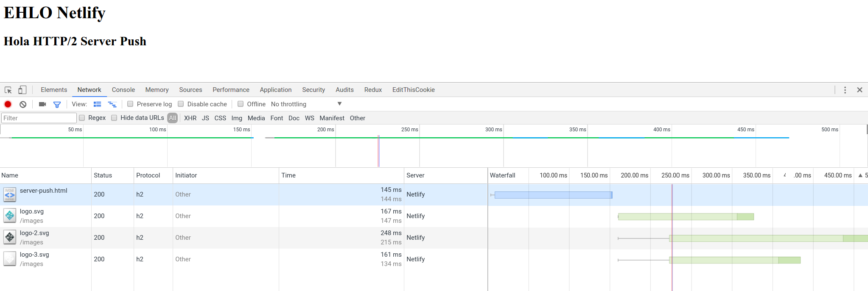
Task: Toggle the device toolbar icon
Action: click(22, 90)
